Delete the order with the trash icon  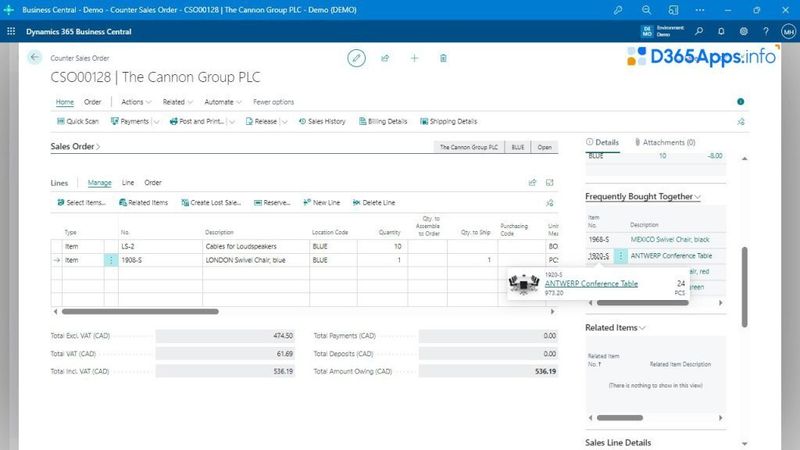[x=443, y=58]
